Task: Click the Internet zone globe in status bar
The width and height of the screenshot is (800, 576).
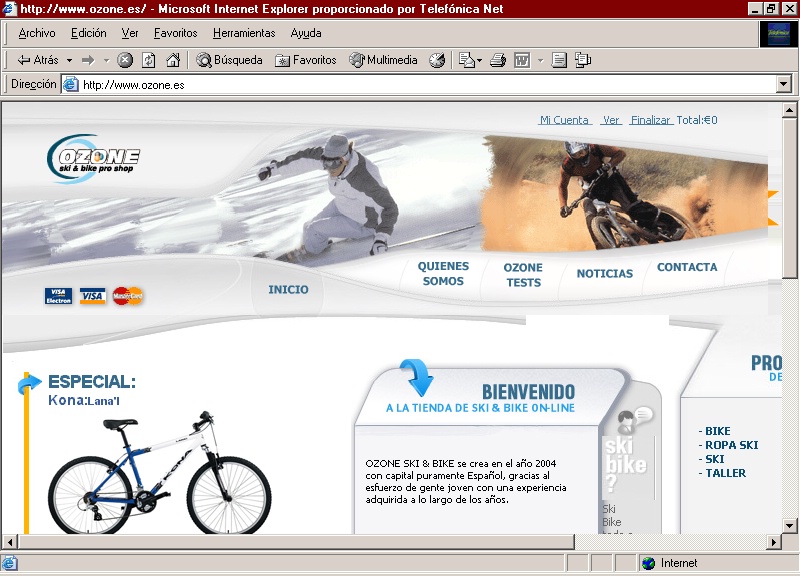Action: pos(648,563)
